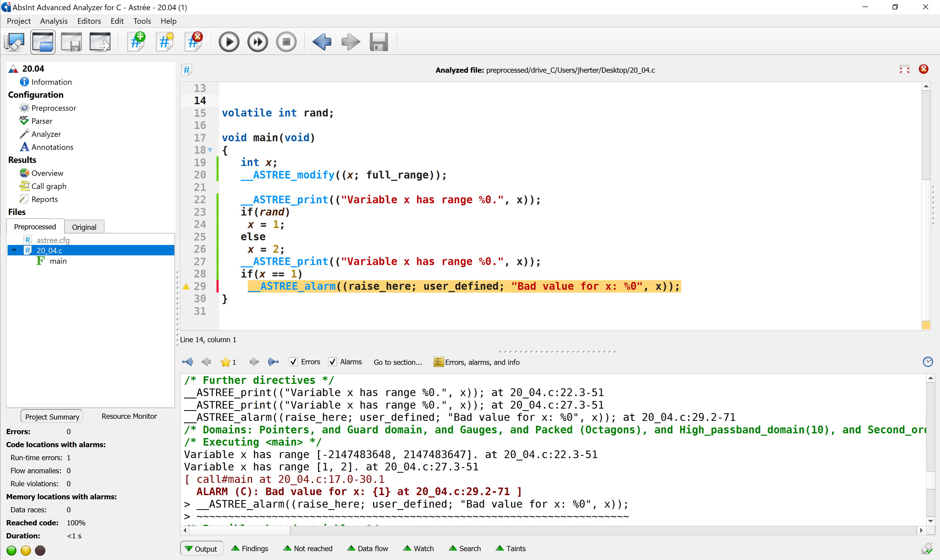Viewport: 940px width, 560px height.
Task: Click the red expand-editor icon
Action: pos(905,69)
